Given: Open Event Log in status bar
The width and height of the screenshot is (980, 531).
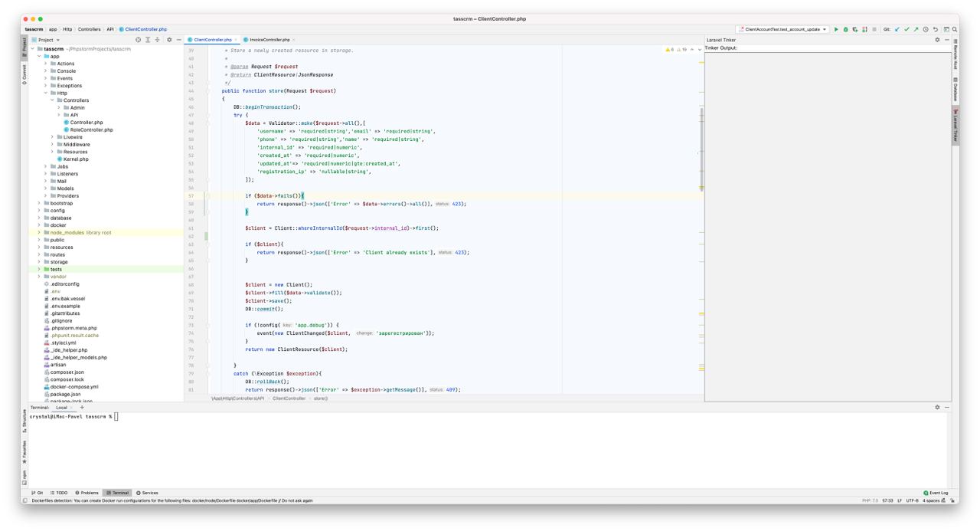Looking at the screenshot, I should tap(936, 493).
